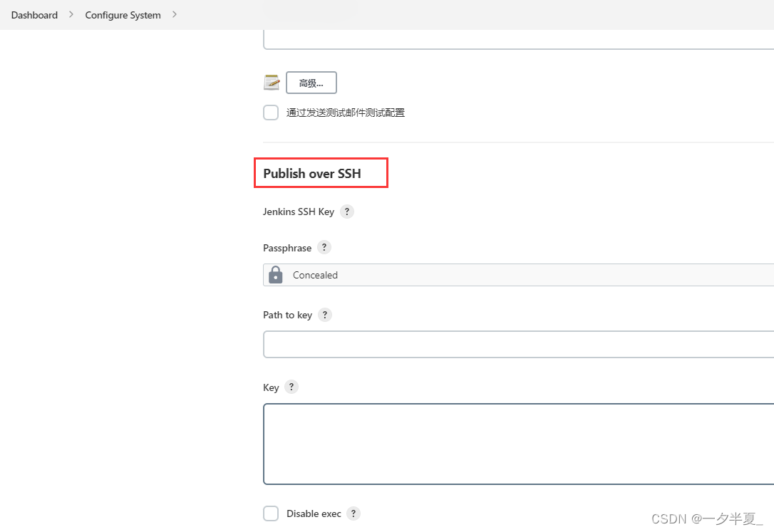Show help for Disable exec

point(354,513)
